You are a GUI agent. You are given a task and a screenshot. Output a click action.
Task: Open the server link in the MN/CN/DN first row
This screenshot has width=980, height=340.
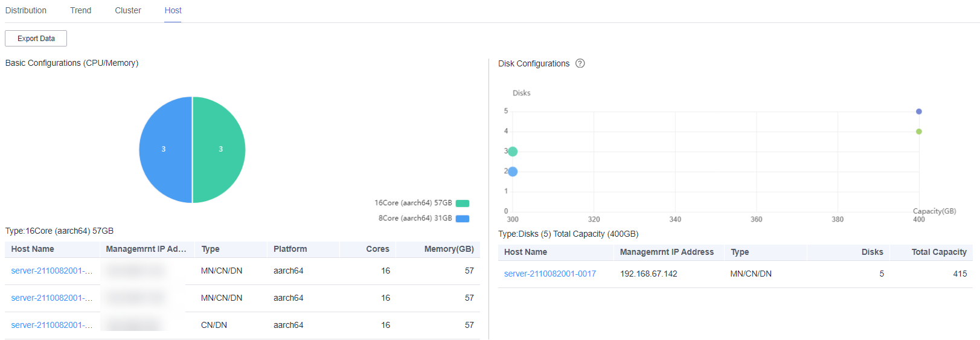point(52,271)
